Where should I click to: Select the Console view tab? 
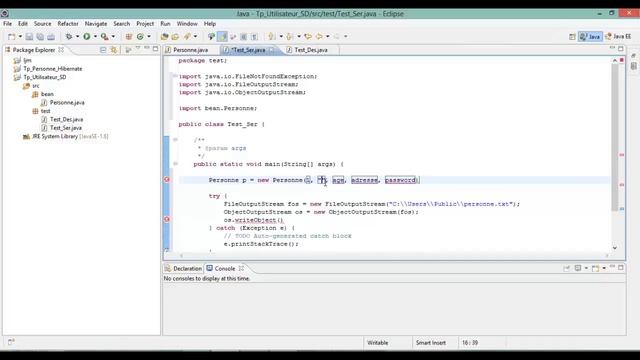coord(224,269)
